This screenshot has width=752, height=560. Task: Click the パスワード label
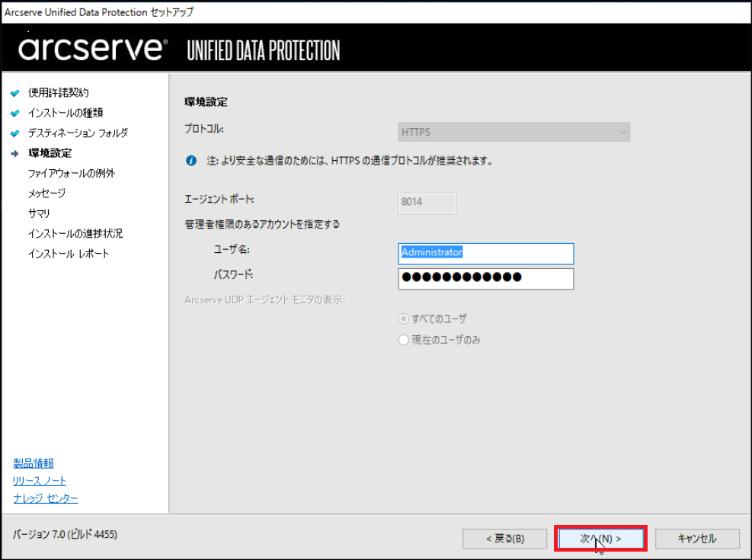[233, 275]
